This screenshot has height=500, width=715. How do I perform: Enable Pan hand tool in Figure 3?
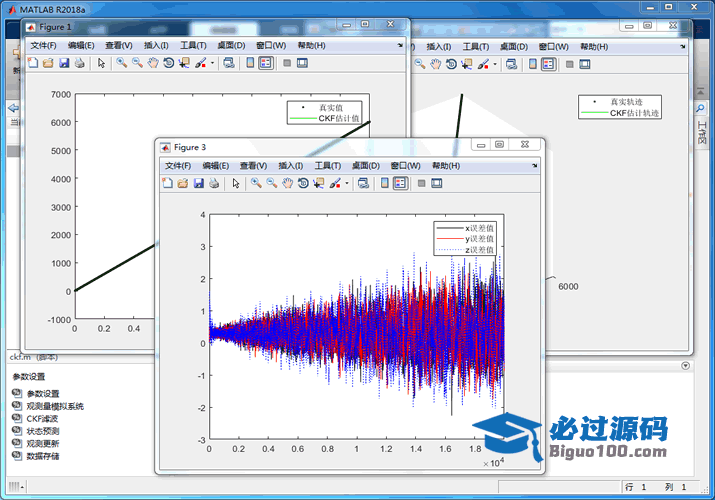coord(287,183)
